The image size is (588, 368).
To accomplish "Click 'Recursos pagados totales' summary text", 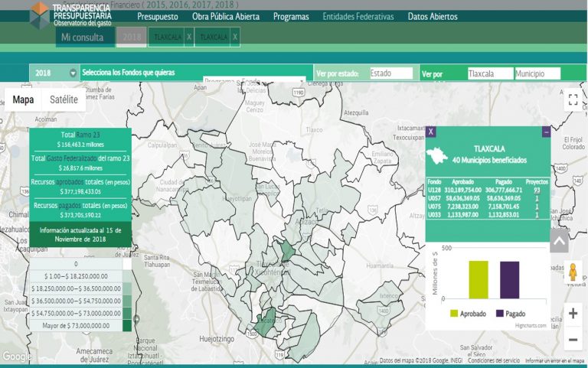I will pyautogui.click(x=80, y=206).
